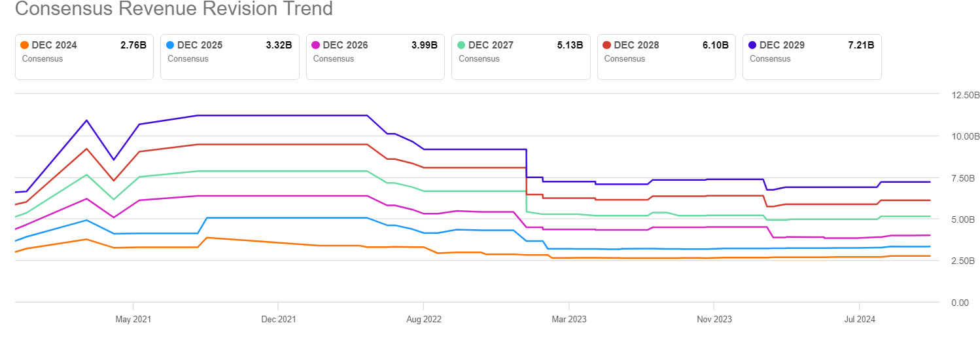The image size is (980, 338).
Task: Click the green DEC 2027 legend dot
Action: coord(461,46)
